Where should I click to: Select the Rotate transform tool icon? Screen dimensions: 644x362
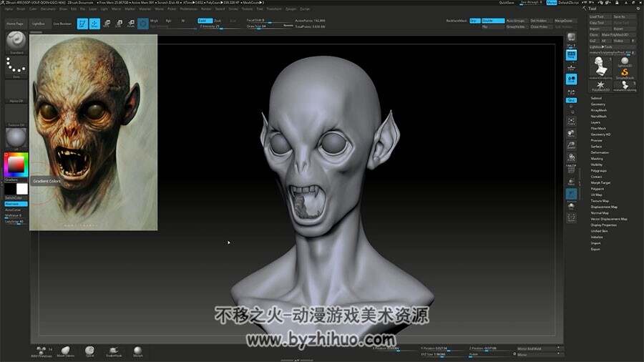click(131, 24)
